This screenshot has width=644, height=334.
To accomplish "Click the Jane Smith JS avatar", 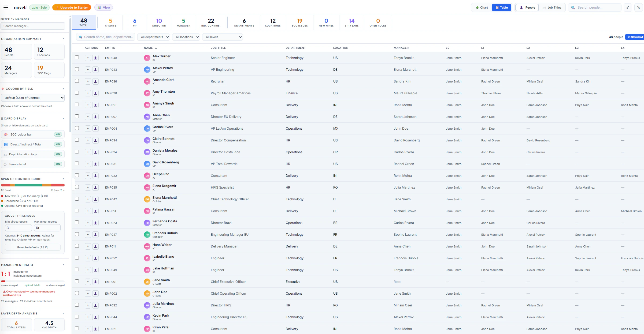I will 147,282.
